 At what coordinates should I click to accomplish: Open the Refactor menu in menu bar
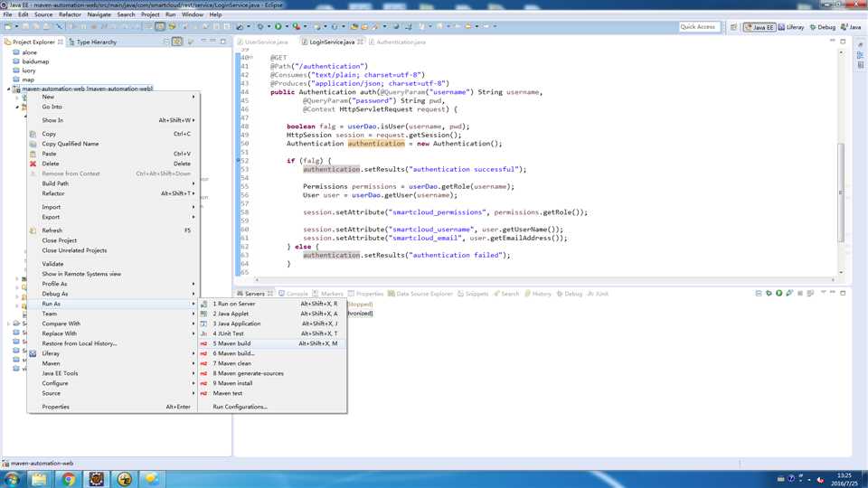tap(70, 14)
